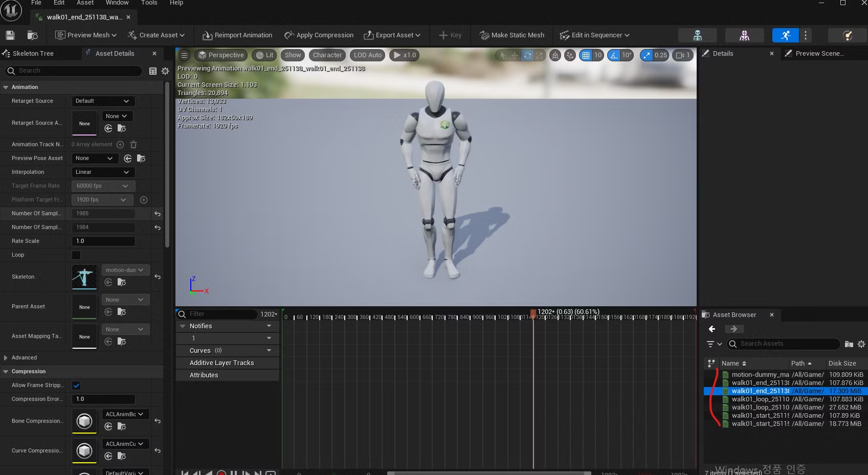Open the Physics editor mode icon
Viewport: 868px width, 475px height.
pos(848,35)
